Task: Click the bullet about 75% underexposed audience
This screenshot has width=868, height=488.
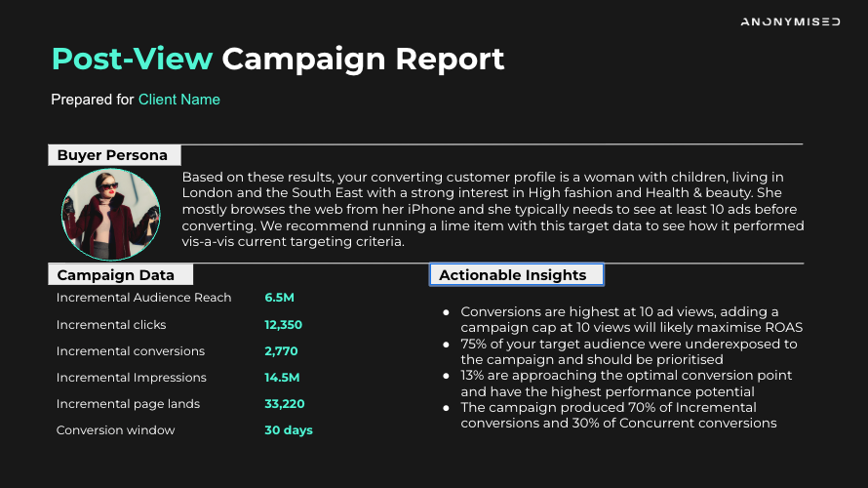Action: point(629,351)
